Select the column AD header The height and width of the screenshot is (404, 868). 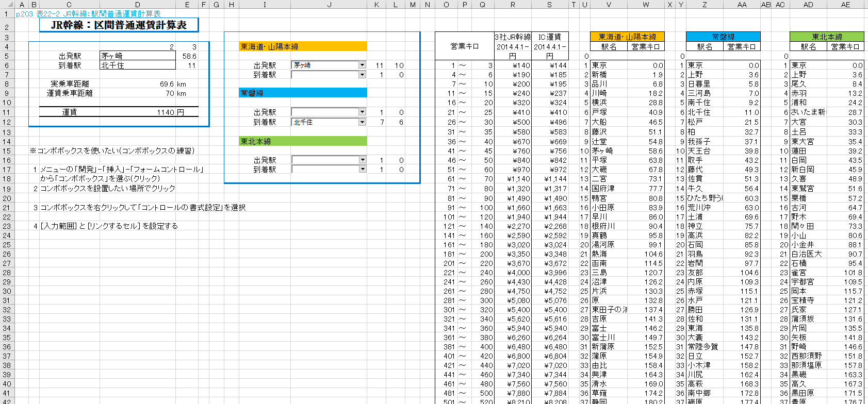tap(808, 5)
